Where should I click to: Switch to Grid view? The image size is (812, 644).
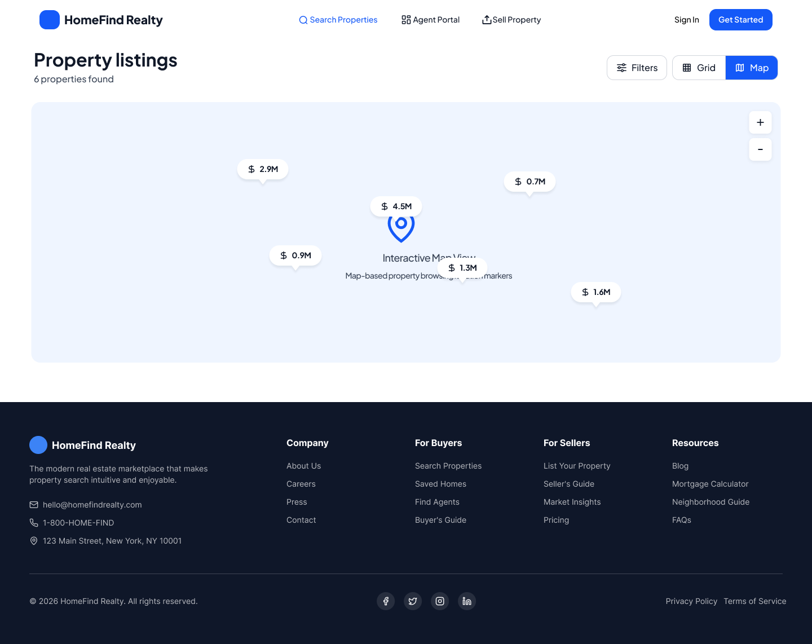[x=699, y=68]
